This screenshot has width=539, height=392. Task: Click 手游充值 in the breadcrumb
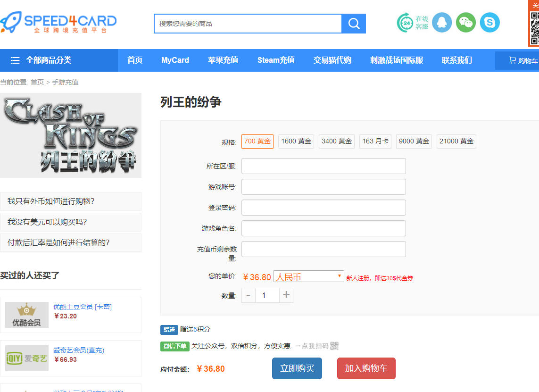[65, 82]
